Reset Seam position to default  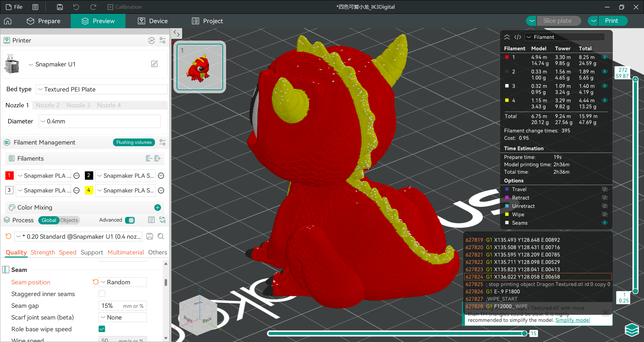[95, 282]
